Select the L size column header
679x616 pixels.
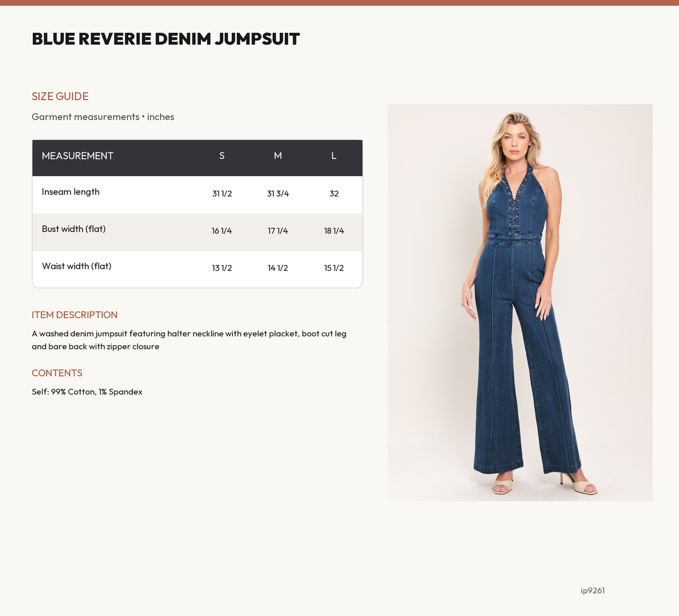pos(334,156)
